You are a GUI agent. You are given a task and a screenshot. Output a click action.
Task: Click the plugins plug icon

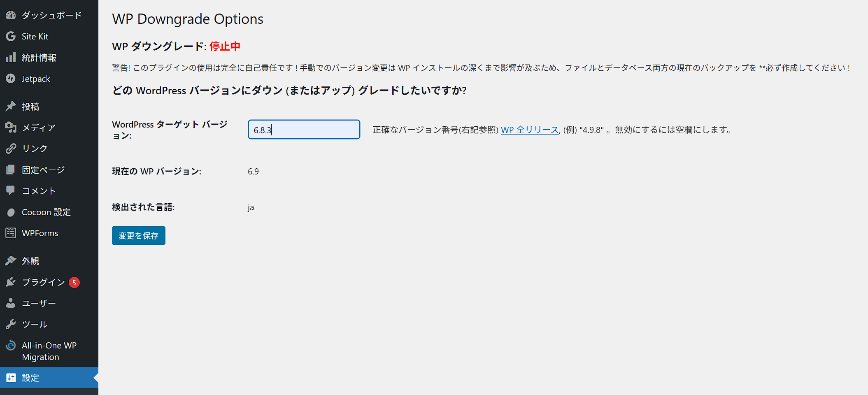[x=11, y=282]
